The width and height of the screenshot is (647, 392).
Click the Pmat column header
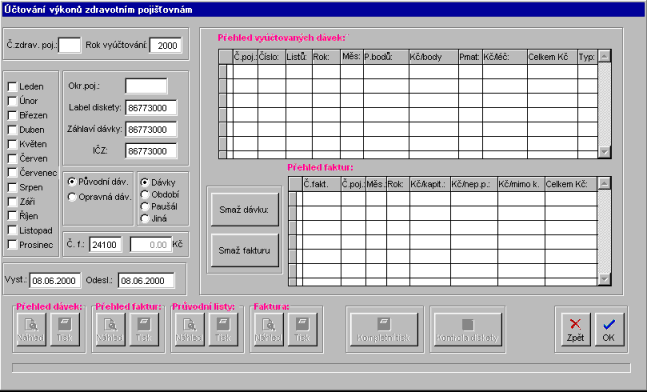coord(470,57)
